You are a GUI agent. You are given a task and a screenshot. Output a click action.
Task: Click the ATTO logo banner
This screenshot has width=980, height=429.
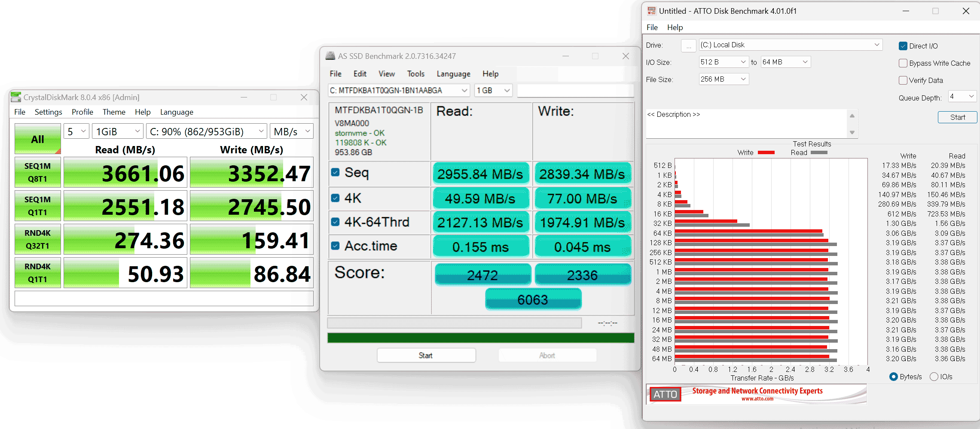pyautogui.click(x=756, y=394)
